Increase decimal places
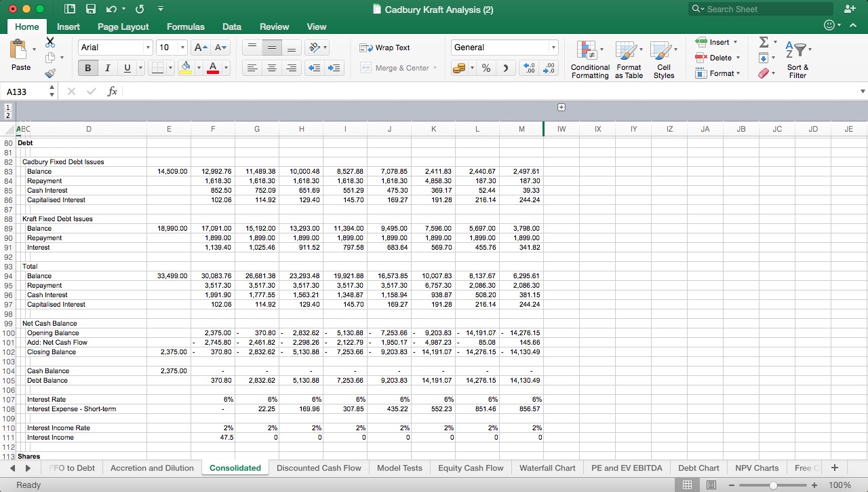 [530, 68]
